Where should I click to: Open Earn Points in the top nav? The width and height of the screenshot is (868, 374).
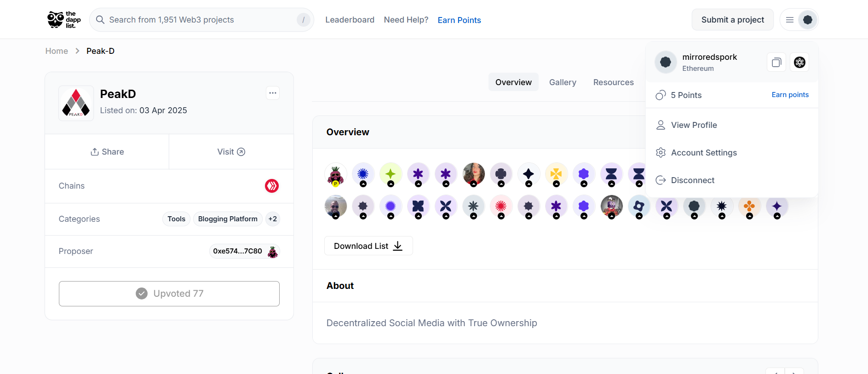(459, 20)
